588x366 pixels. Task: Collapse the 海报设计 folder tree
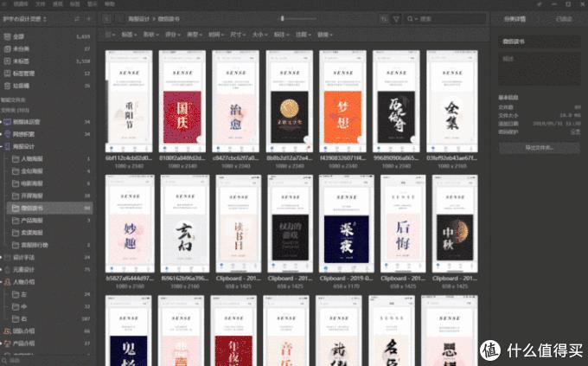click(x=2, y=146)
